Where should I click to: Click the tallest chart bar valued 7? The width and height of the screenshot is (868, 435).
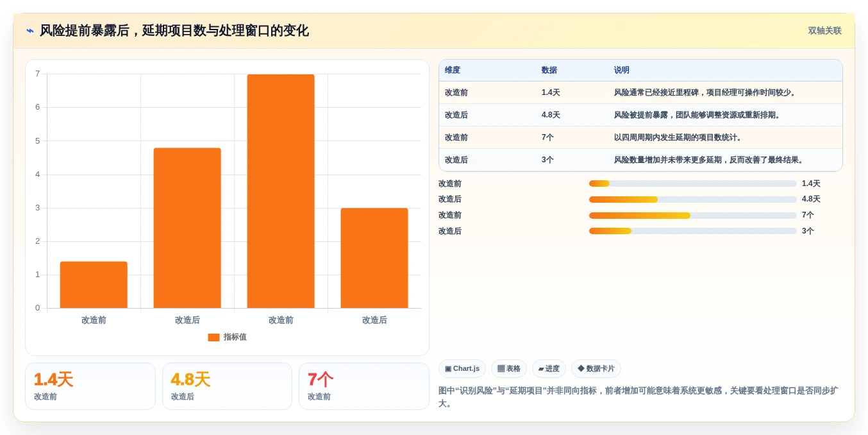[281, 191]
